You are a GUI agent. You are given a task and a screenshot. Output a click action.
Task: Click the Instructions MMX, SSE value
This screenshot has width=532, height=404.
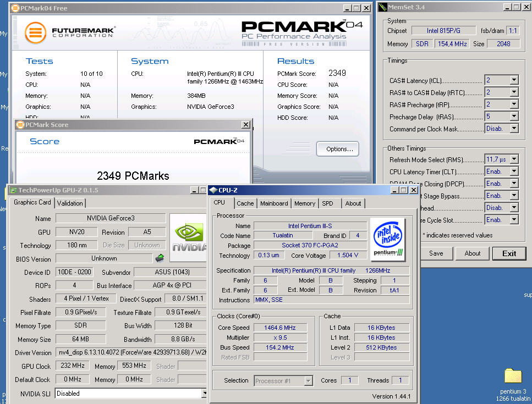coord(332,300)
